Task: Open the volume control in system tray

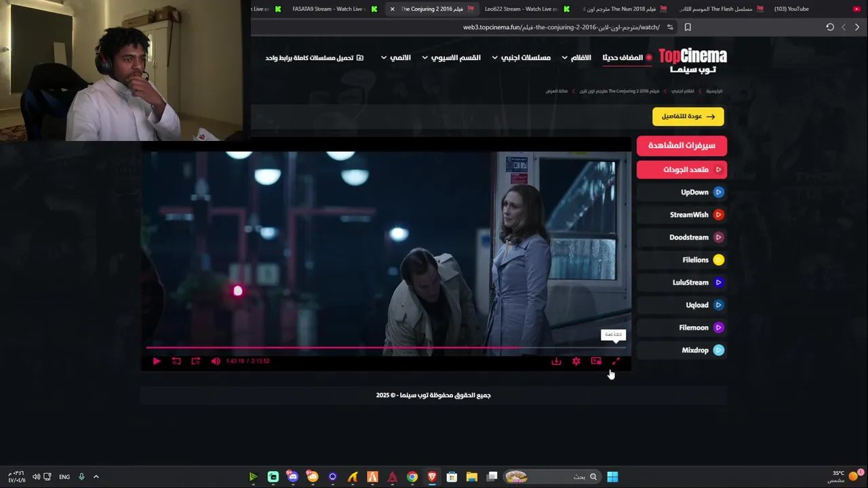Action: point(36,476)
